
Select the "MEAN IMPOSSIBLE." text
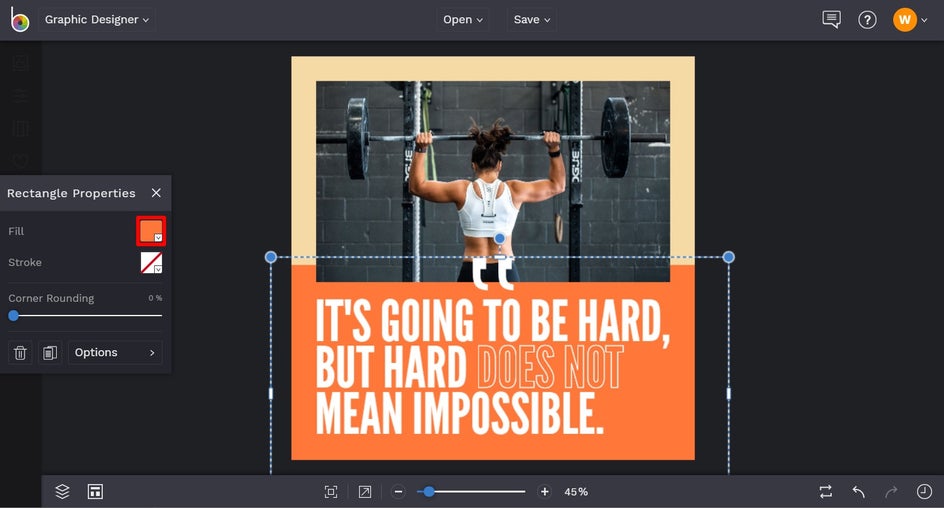coord(459,414)
